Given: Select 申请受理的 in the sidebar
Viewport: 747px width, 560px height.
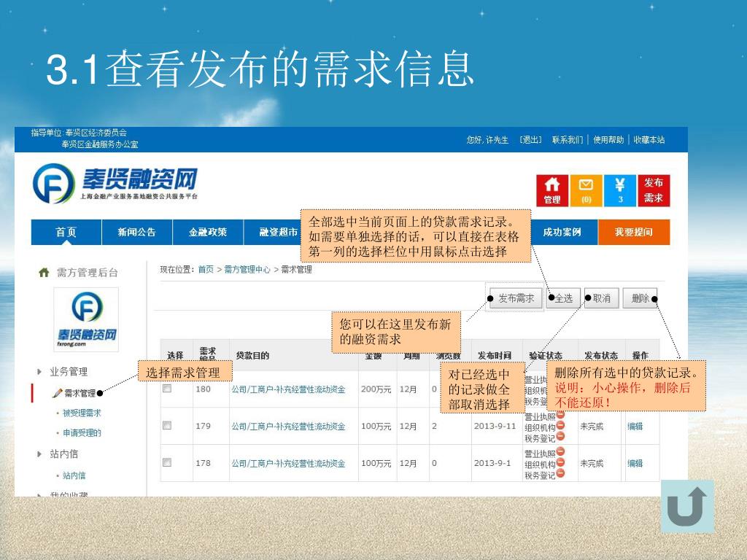Looking at the screenshot, I should tap(82, 433).
